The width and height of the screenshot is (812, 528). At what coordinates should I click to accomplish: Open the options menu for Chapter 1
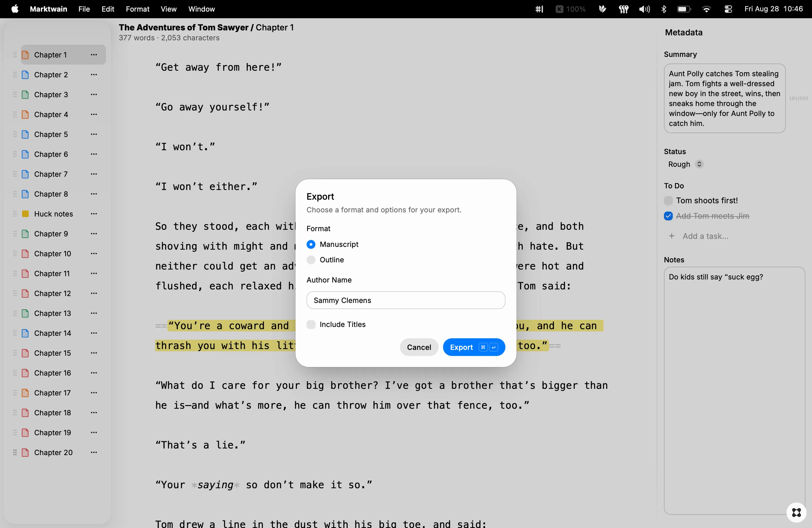(x=94, y=55)
